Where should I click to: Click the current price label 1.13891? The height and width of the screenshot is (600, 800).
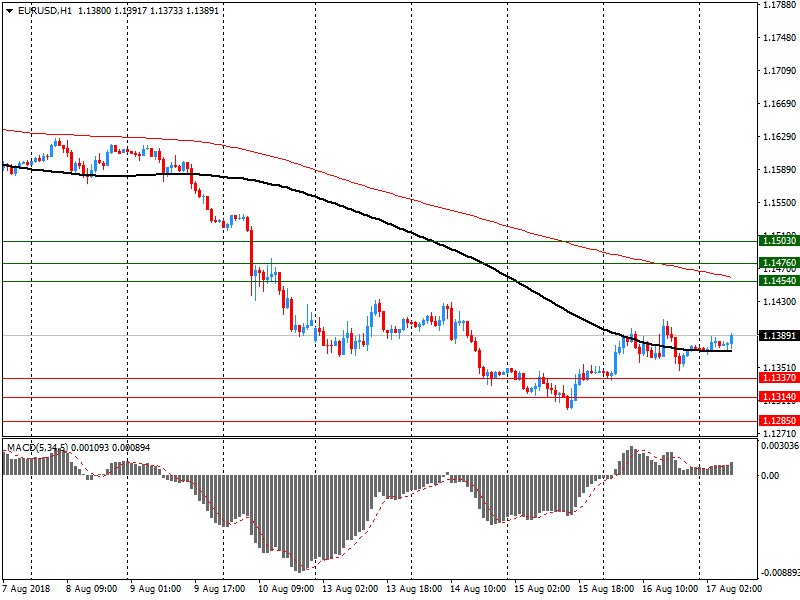779,336
